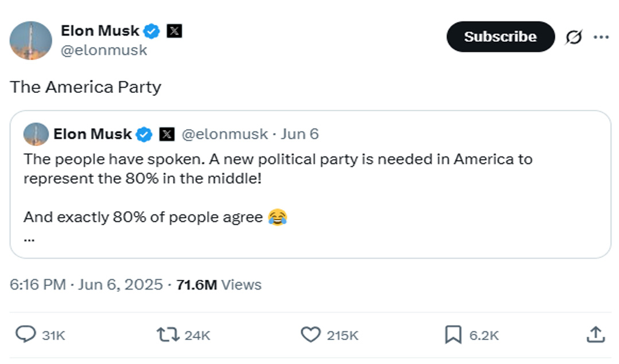Open the share upload arrow icon
Viewport: 619px width, 364px height.
coord(595,334)
